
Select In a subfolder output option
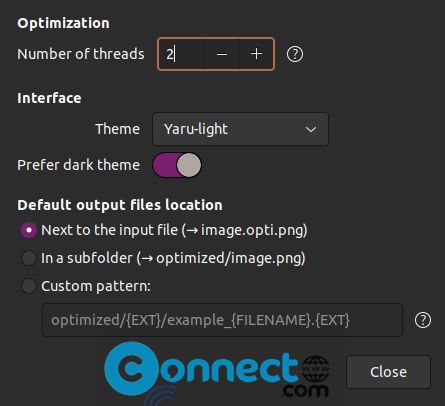click(x=29, y=258)
